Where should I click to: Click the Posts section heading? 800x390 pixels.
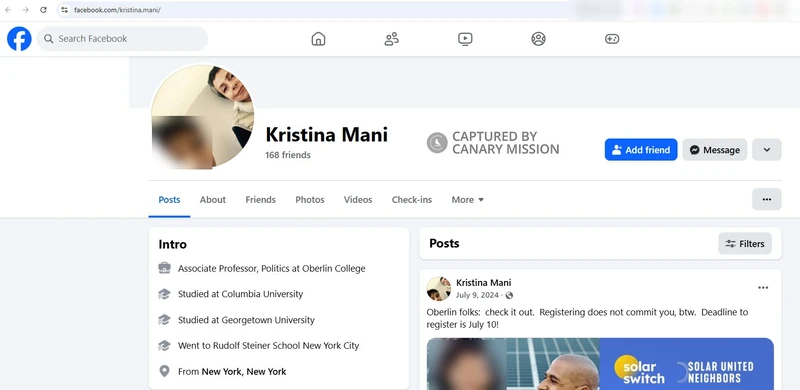coord(444,243)
